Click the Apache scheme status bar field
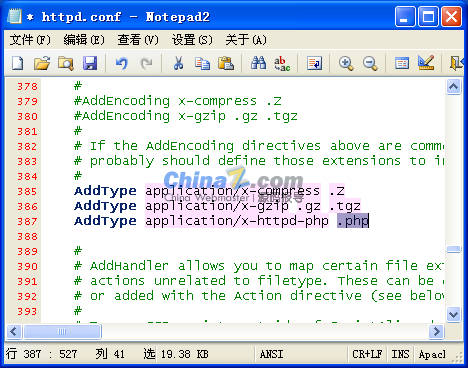 point(432,354)
